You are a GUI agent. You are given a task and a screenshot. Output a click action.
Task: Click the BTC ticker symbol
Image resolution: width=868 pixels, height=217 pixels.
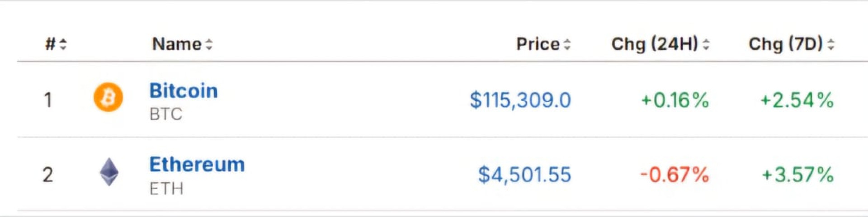click(166, 114)
